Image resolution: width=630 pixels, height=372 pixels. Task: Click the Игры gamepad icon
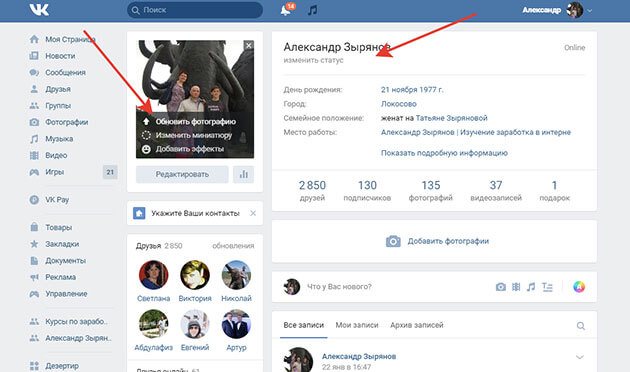(x=34, y=172)
